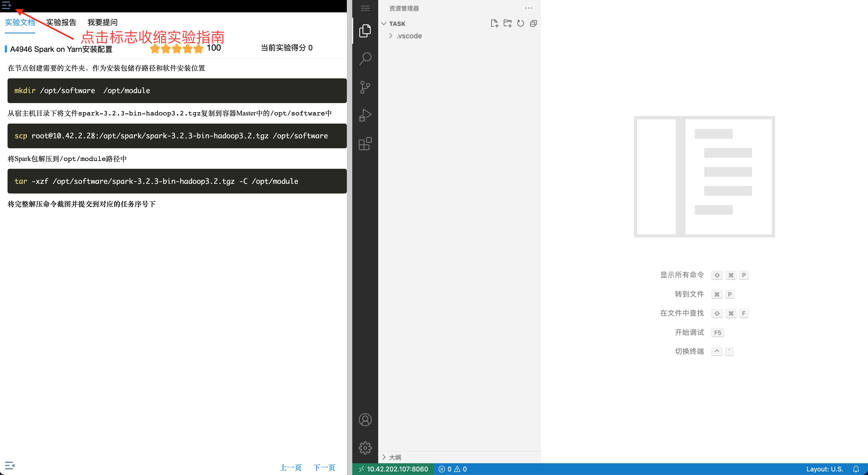Open the application hamburger menu
The image size is (868, 475).
tap(365, 8)
